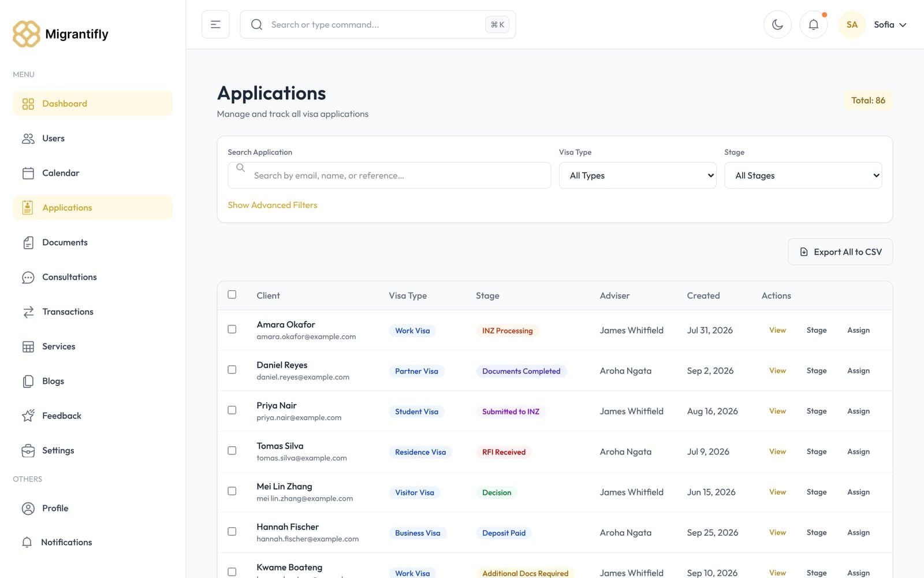This screenshot has height=578, width=924.
Task: Tick the checkbox for Amara Okafor
Action: [232, 329]
